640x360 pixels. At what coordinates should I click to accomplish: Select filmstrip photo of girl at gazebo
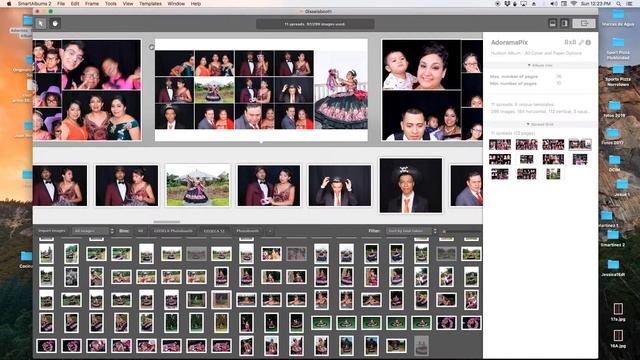click(198, 185)
